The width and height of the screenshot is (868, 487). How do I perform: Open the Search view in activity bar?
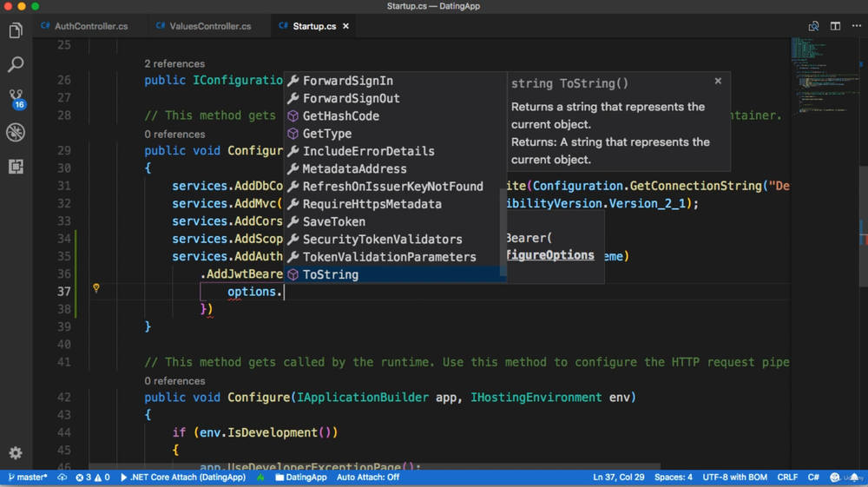coord(16,64)
